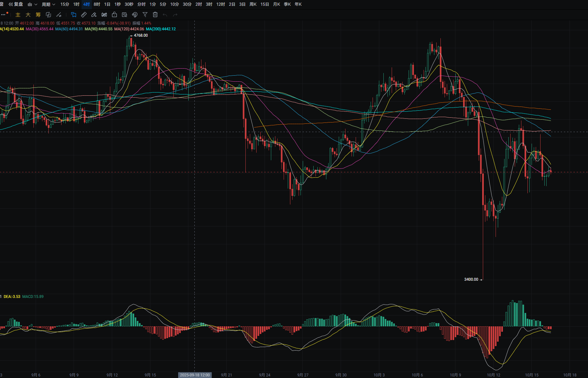Expand the chart type dropdown arrow
Viewport: 588px width, 378px height.
point(36,4)
